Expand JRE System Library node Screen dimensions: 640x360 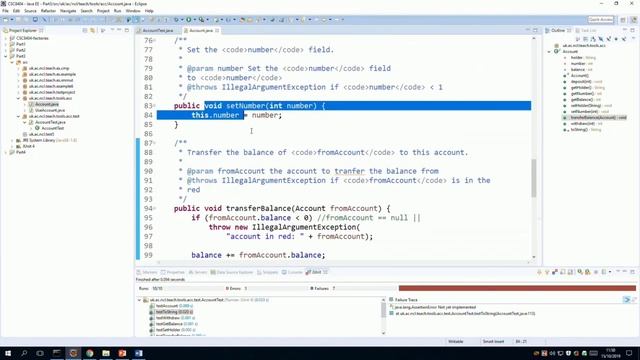(12, 140)
